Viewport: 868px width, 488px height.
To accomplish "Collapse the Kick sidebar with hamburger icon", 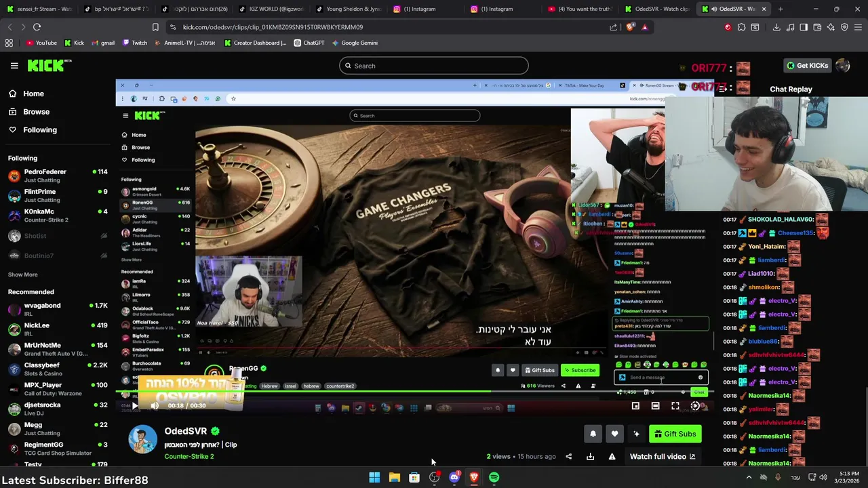I will 14,66.
